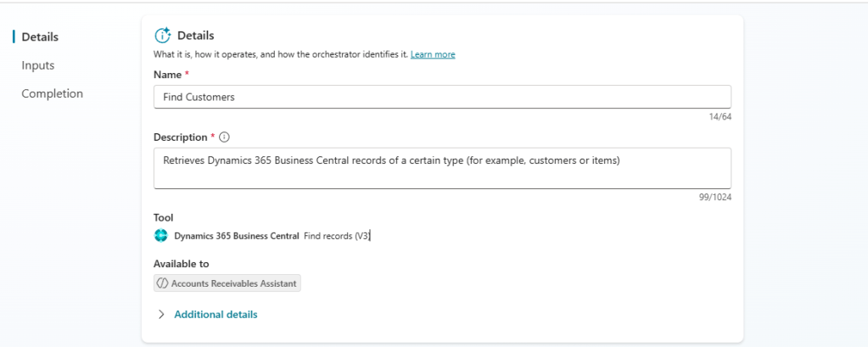The height and width of the screenshot is (347, 868).
Task: Open the Learn more link
Action: click(x=433, y=54)
